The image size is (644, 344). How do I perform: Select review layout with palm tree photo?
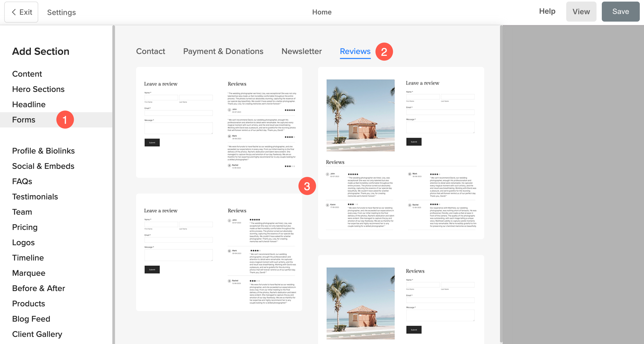point(401,153)
